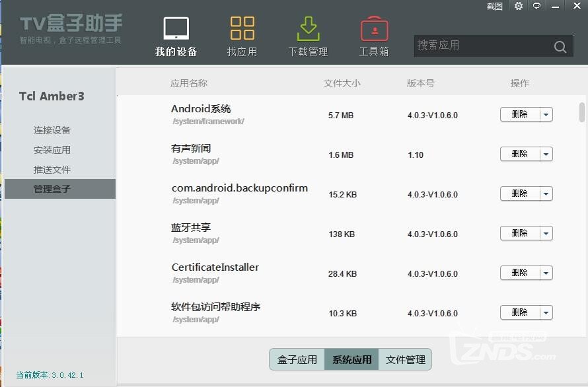Click the 15.2 KB size value
This screenshot has height=387, width=588.
pos(342,195)
